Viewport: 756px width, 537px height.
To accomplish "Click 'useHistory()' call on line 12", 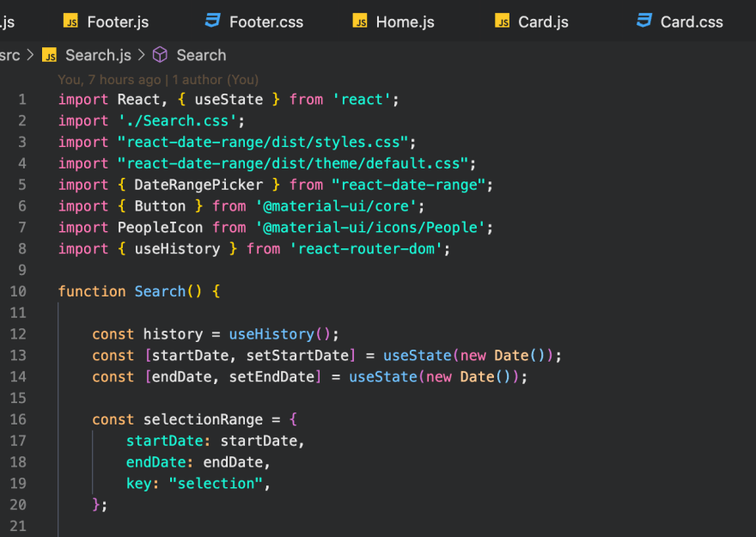I will tap(280, 334).
